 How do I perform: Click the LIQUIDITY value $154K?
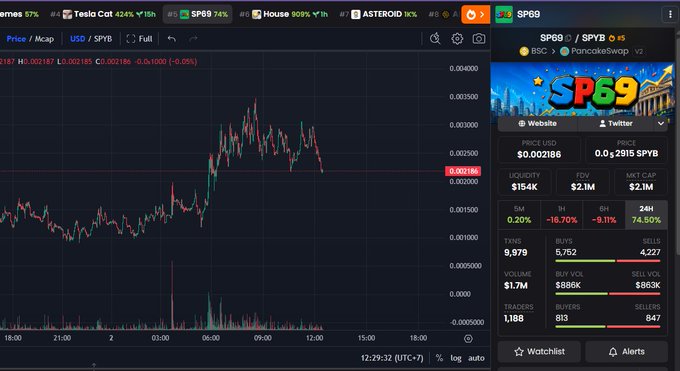coord(524,187)
